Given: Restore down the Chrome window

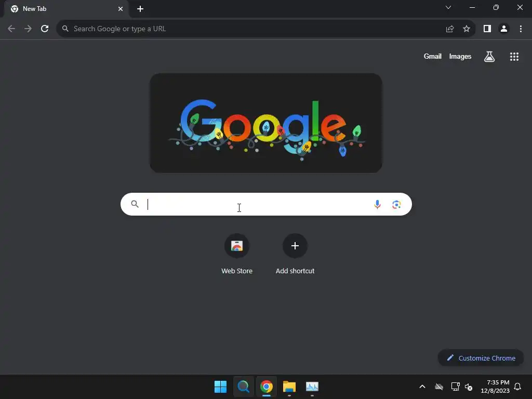Looking at the screenshot, I should click(x=496, y=7).
